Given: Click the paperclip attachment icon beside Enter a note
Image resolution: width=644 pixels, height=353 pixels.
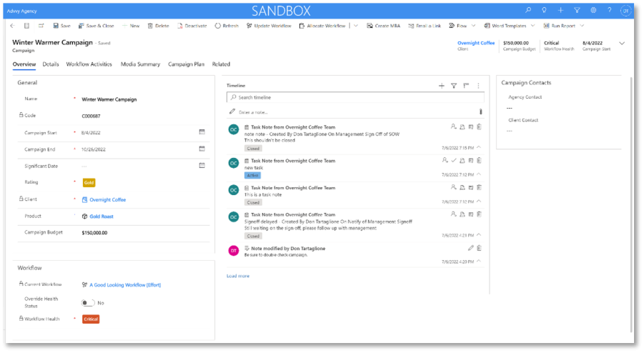Looking at the screenshot, I should click(x=480, y=111).
